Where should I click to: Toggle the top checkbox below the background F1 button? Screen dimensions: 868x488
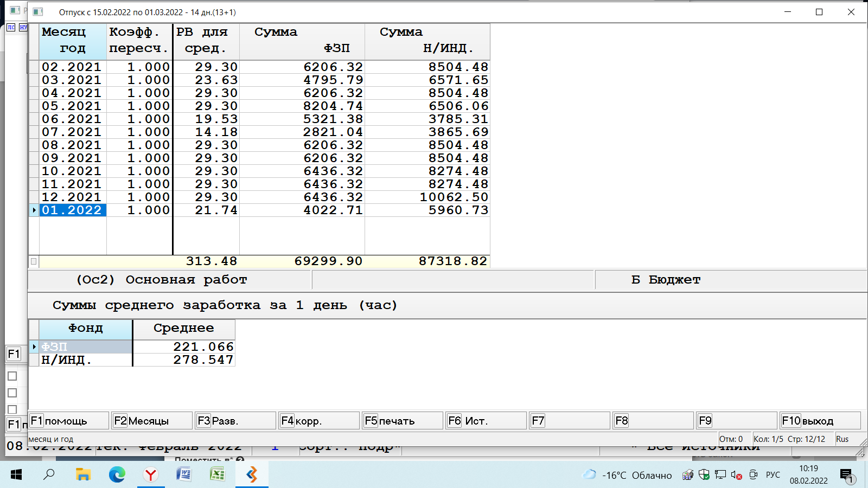click(12, 376)
